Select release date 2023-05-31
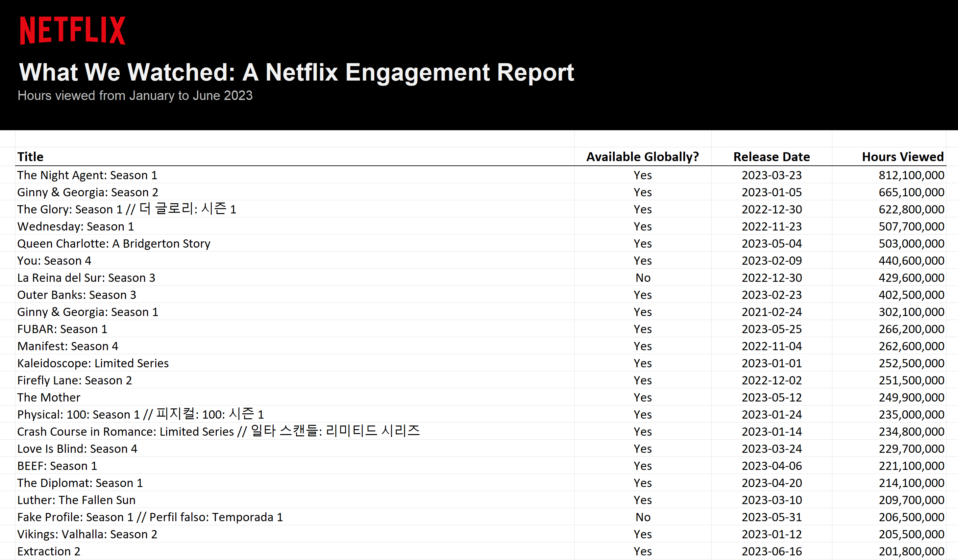 [x=772, y=518]
